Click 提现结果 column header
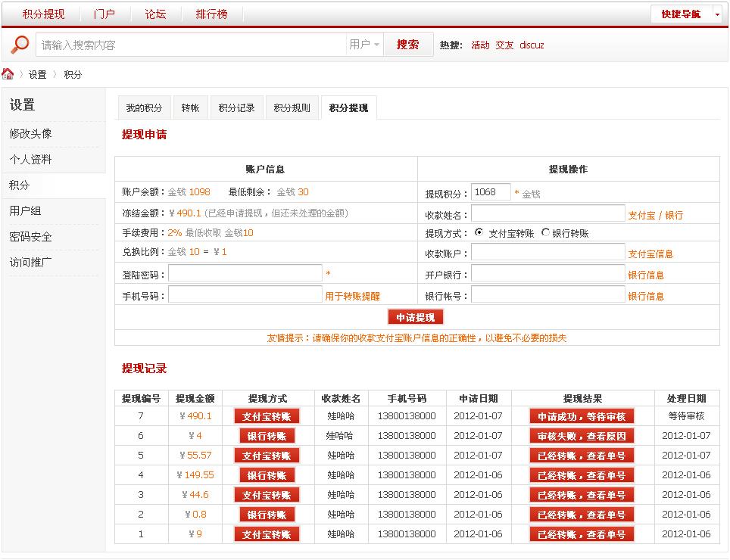 (582, 398)
